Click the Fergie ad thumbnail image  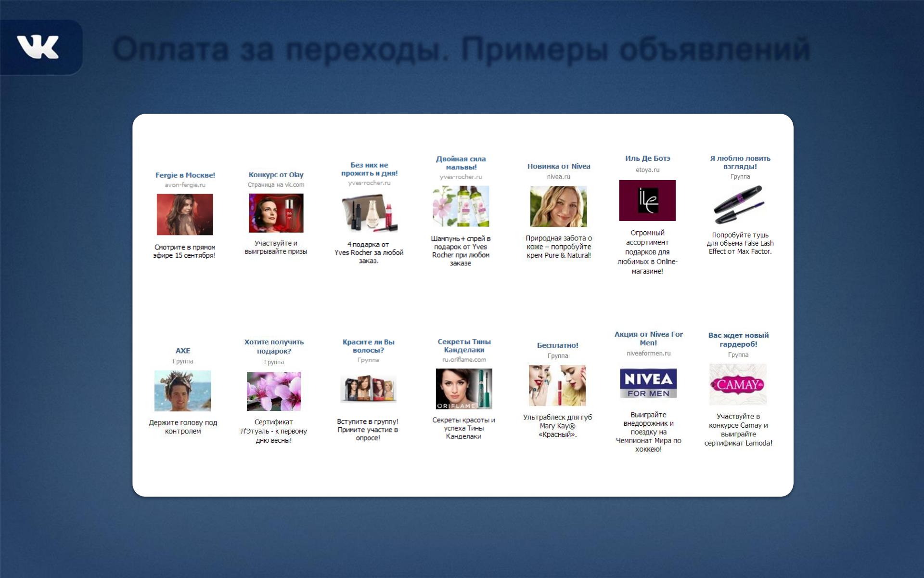coord(185,214)
